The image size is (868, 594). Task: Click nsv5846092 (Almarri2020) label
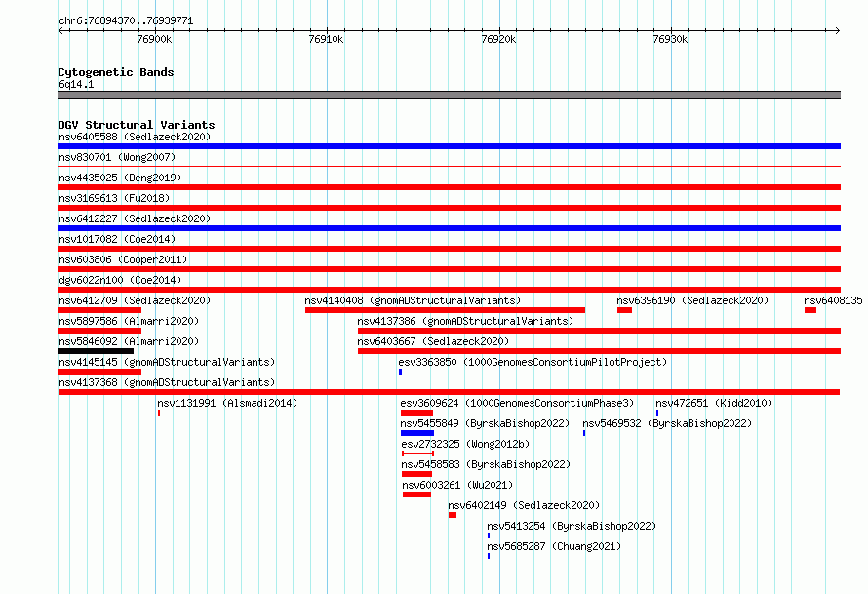(129, 341)
